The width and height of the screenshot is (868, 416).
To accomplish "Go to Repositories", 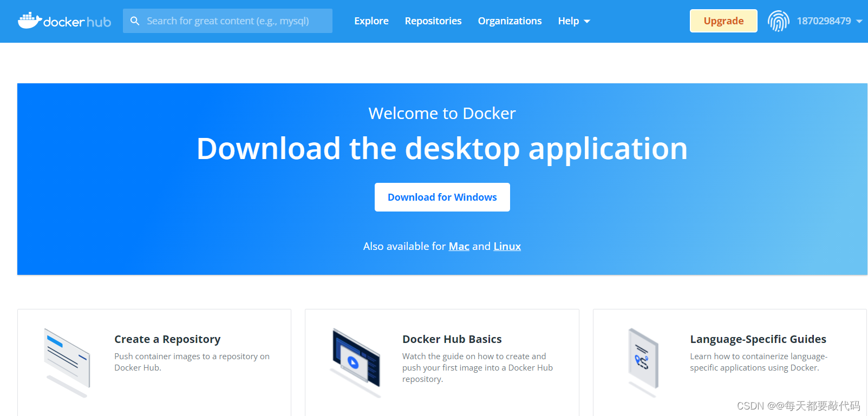I will tap(433, 21).
